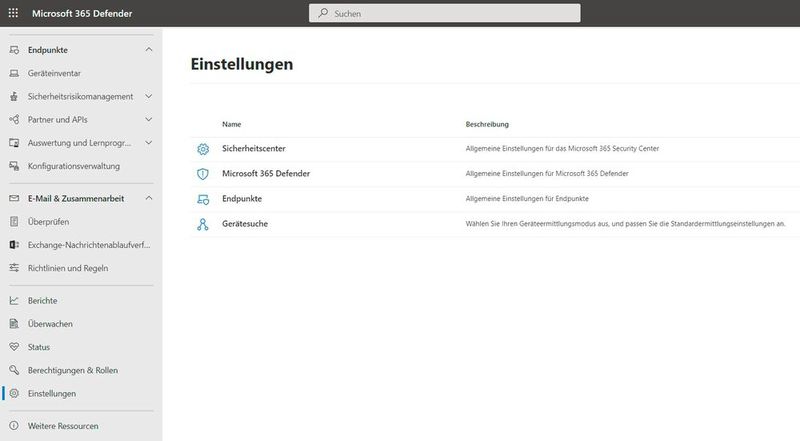Click the Gerätesuche description text
This screenshot has width=800, height=441.
(626, 224)
